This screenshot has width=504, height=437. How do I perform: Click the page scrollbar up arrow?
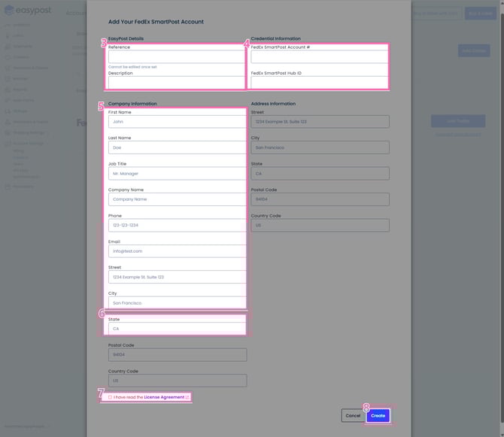502,2
